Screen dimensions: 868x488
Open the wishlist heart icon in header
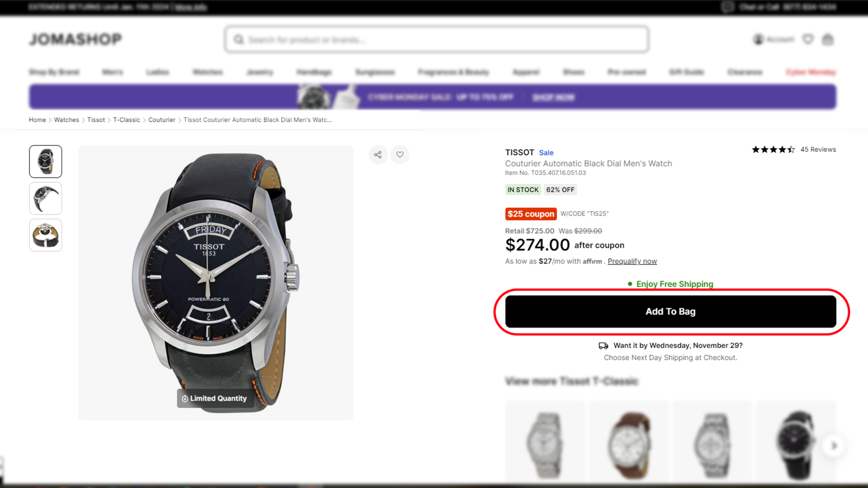(x=808, y=39)
